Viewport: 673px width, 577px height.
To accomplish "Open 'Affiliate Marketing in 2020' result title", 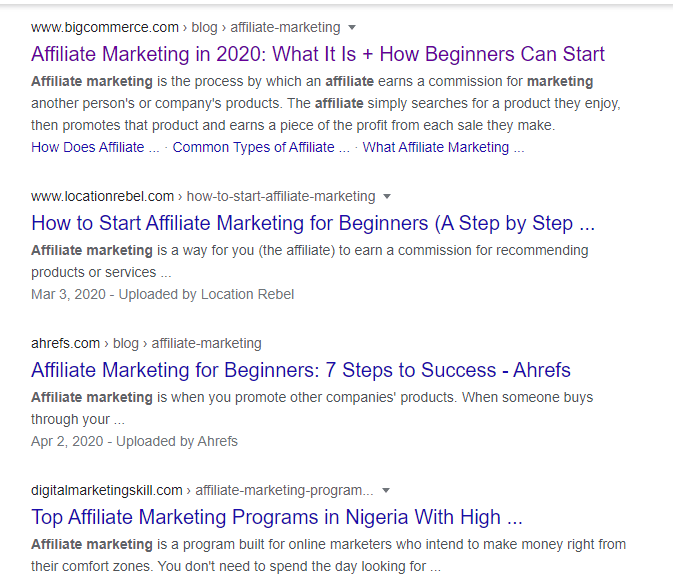I will [x=318, y=54].
